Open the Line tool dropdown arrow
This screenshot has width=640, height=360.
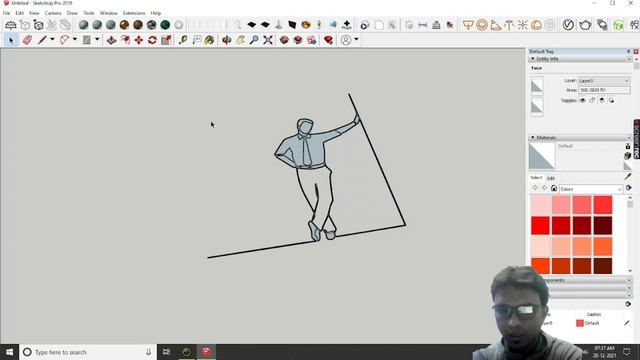click(52, 40)
